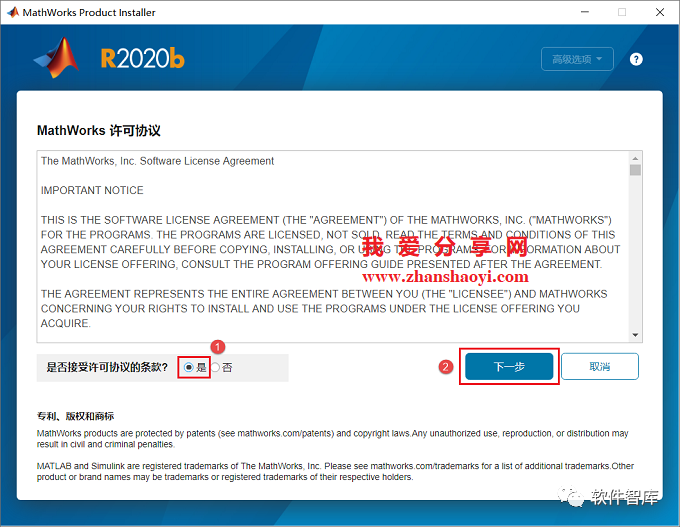Click the license scrollbar up arrow

[x=635, y=158]
